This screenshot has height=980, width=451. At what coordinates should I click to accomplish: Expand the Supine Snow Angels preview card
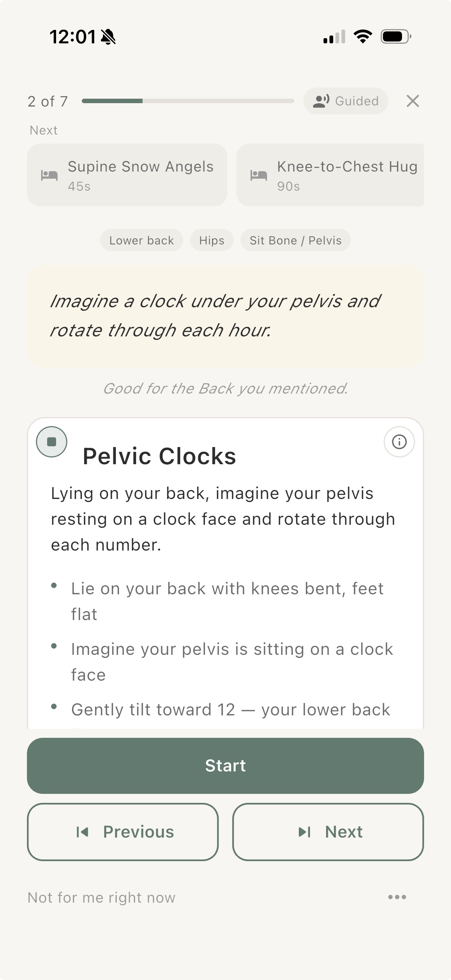point(127,175)
